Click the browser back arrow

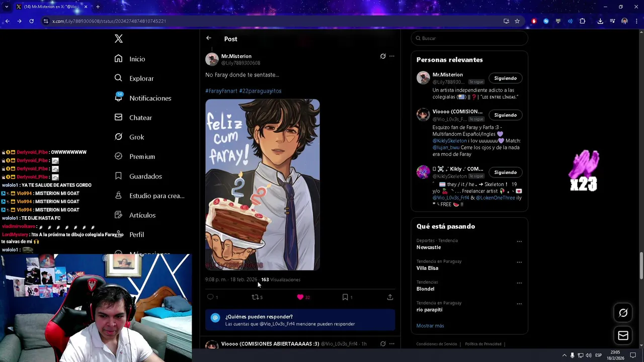point(7,21)
